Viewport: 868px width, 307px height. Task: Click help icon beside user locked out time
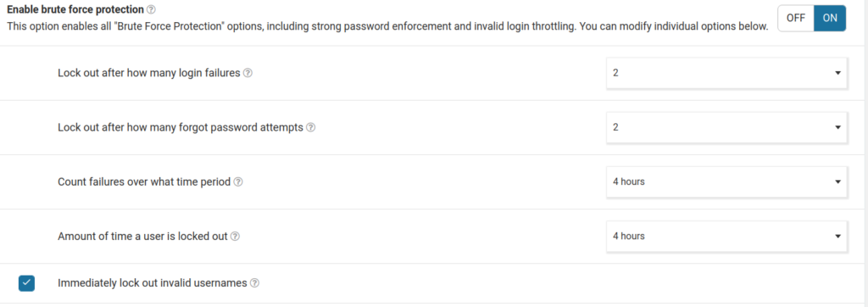(x=236, y=236)
